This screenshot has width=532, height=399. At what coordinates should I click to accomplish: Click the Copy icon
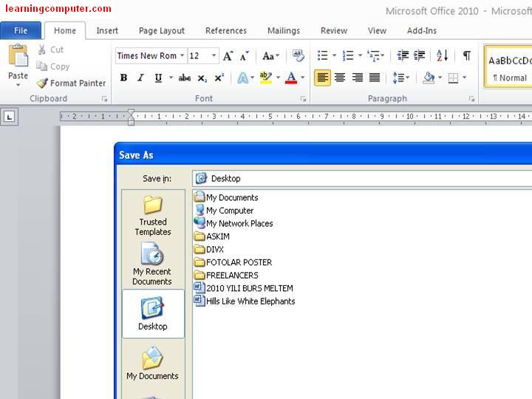click(41, 66)
